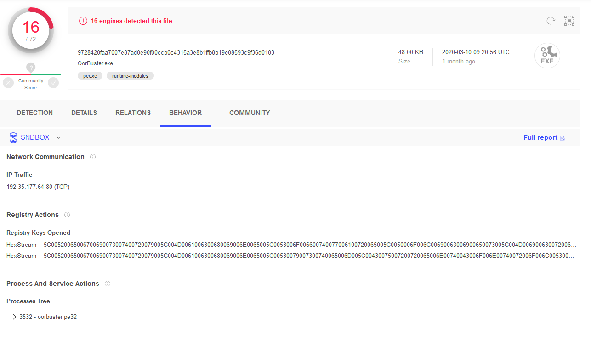
Task: Click the EXE file type icon
Action: (x=547, y=56)
